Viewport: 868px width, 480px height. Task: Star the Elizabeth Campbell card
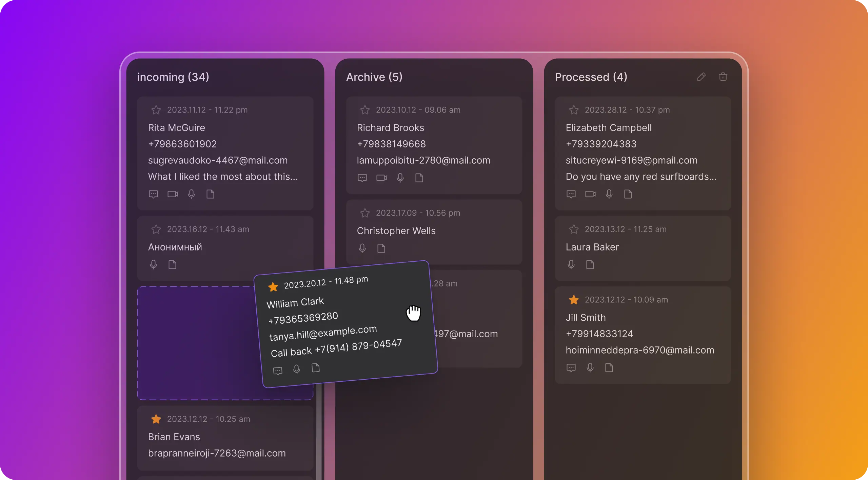click(x=574, y=110)
